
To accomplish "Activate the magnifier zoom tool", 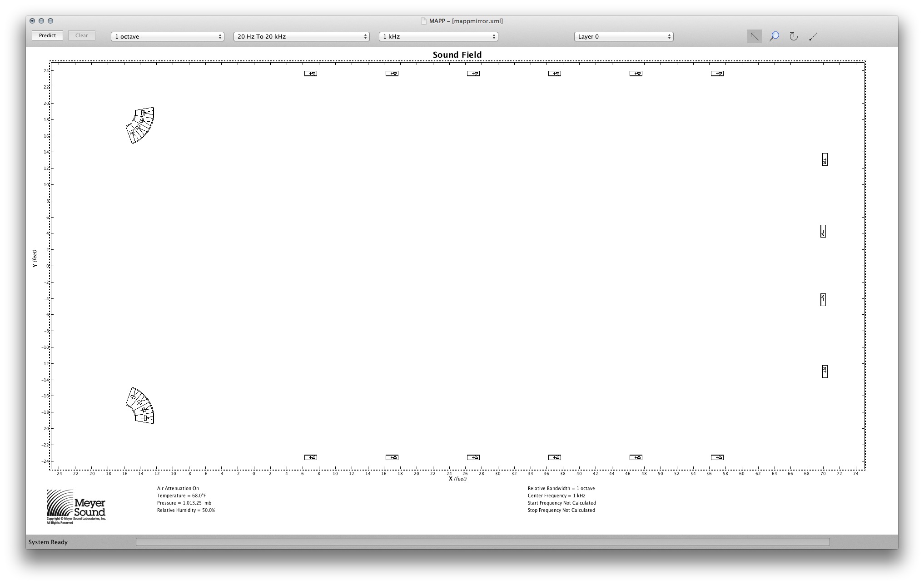I will pos(774,36).
